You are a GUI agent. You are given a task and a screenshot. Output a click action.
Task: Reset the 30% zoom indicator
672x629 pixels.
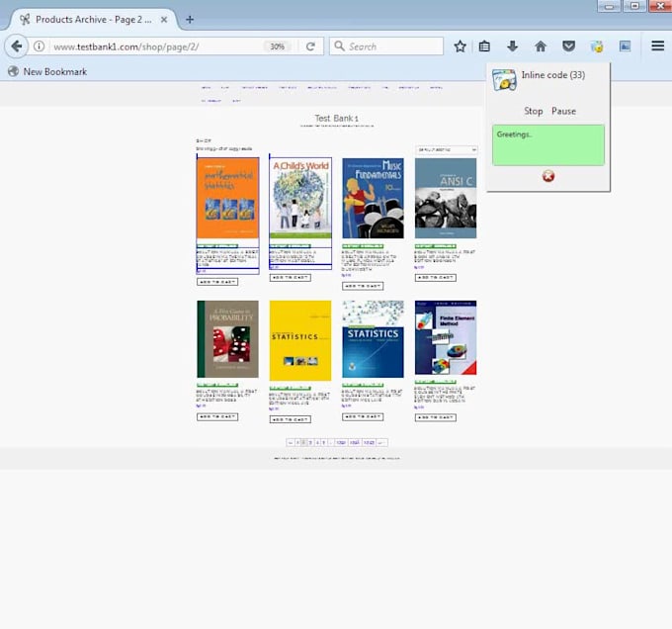[x=277, y=46]
